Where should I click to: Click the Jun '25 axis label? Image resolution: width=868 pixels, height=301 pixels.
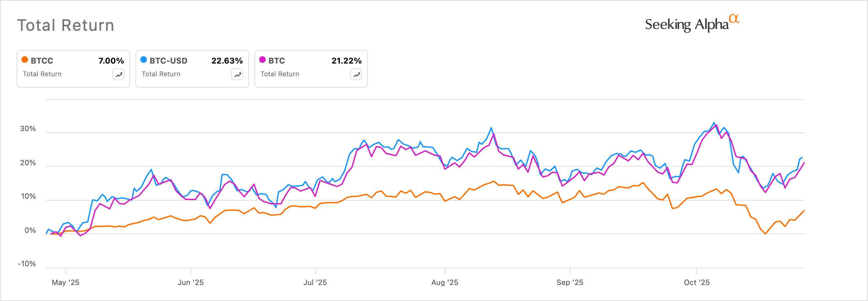click(x=191, y=283)
